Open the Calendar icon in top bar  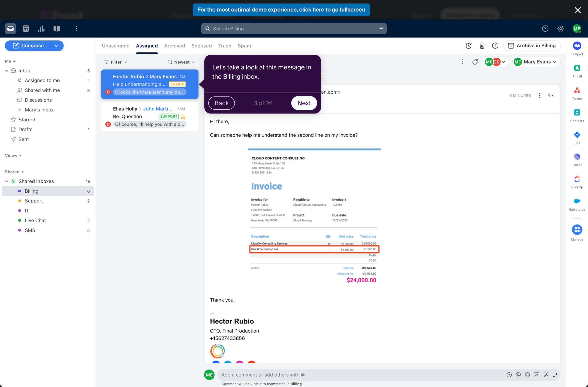26,29
